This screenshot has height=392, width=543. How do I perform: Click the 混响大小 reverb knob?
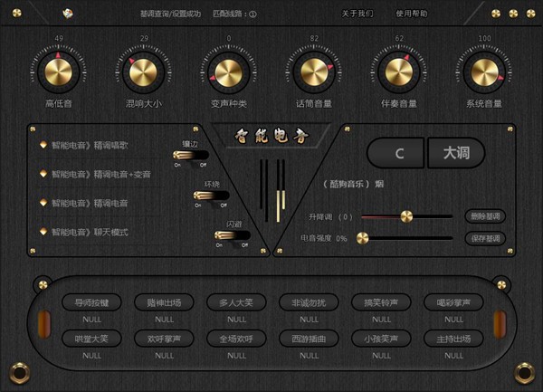[142, 72]
